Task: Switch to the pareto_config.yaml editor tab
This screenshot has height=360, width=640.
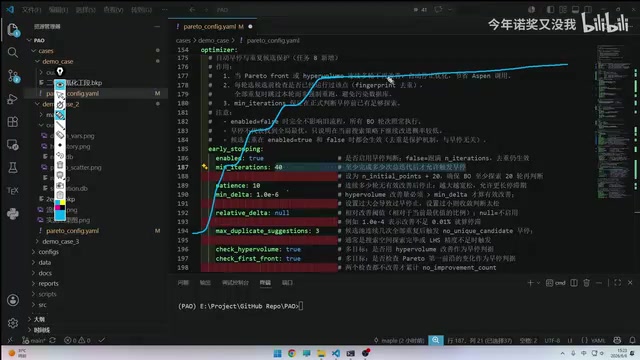Action: coord(212,27)
